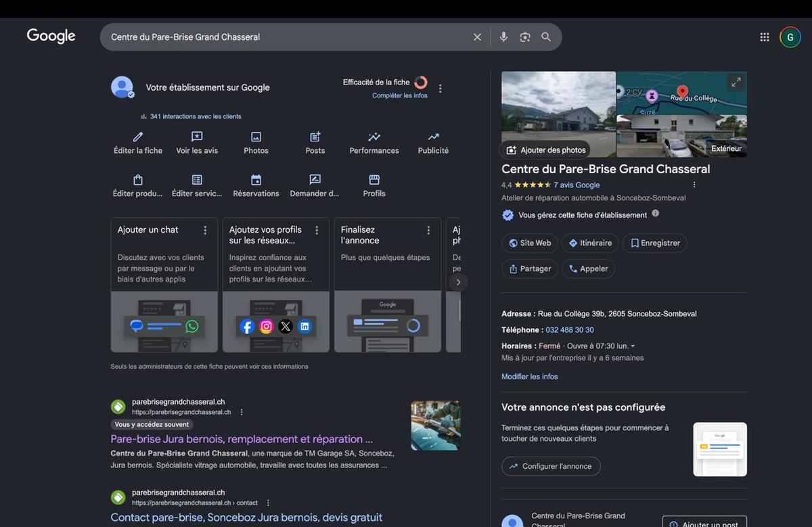The height and width of the screenshot is (527, 812).
Task: Open Voir les avis
Action: point(197,143)
